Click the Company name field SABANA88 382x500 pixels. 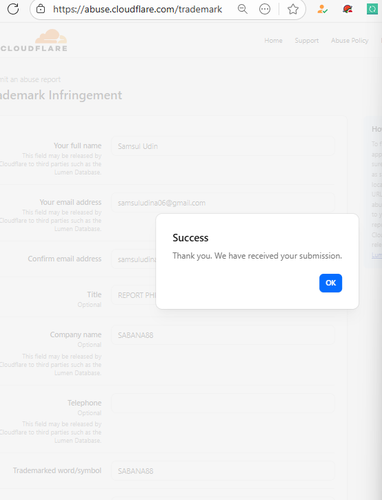223,335
